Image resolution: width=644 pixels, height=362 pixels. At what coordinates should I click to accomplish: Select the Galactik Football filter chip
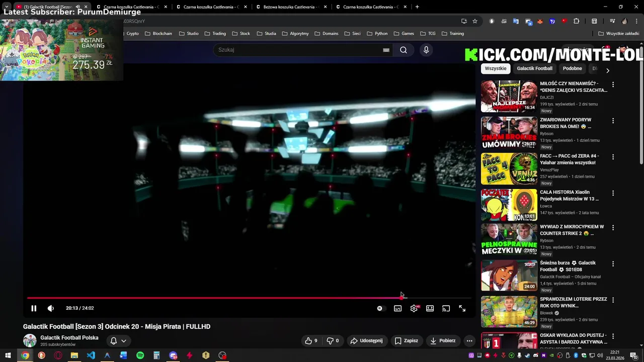(x=534, y=68)
